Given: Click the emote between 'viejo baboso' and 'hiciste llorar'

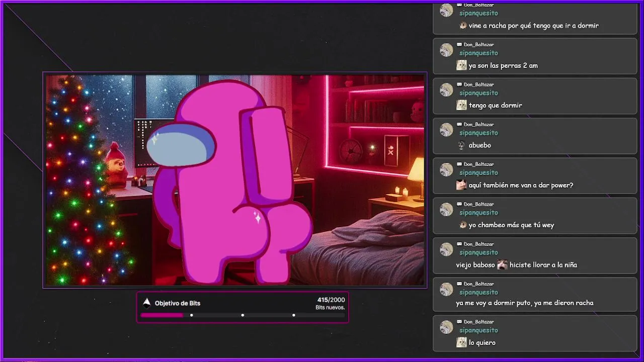Looking at the screenshot, I should pyautogui.click(x=502, y=264).
